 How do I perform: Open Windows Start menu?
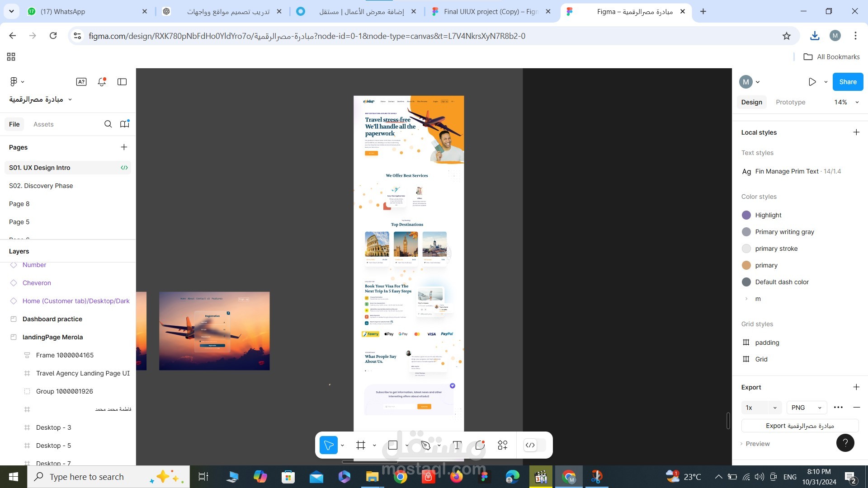pos(13,477)
